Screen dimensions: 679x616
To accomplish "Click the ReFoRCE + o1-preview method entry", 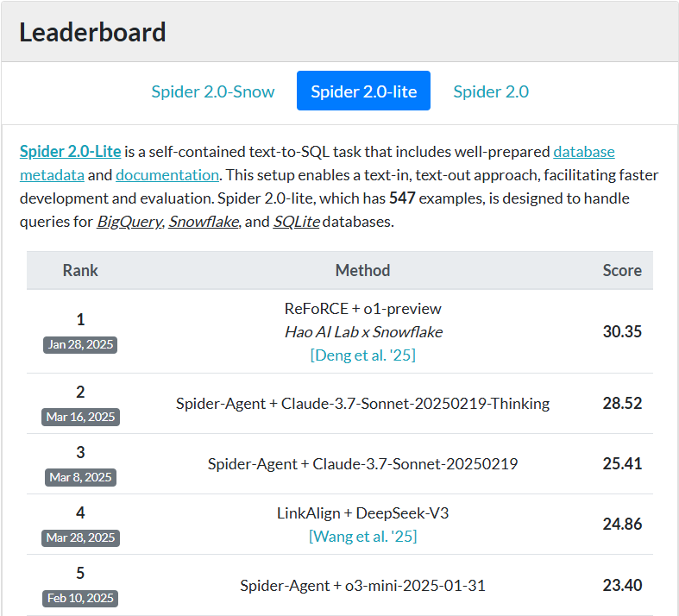I will (x=362, y=309).
